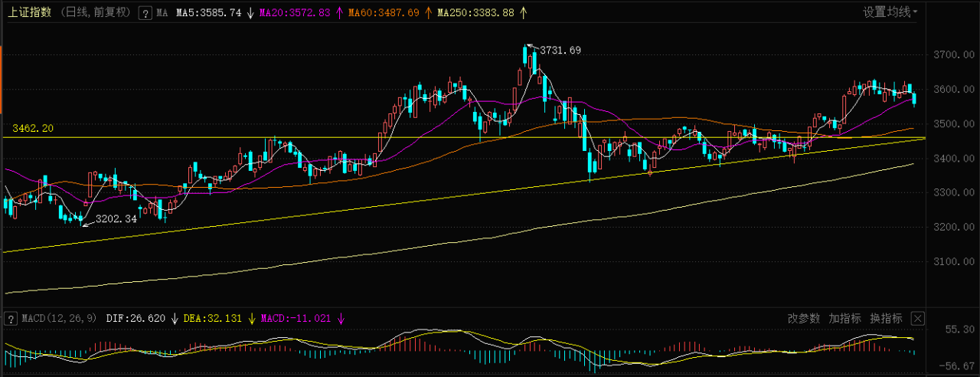Click the MA60 up arrow indicator
Screen dimensions: 980x377
point(428,13)
